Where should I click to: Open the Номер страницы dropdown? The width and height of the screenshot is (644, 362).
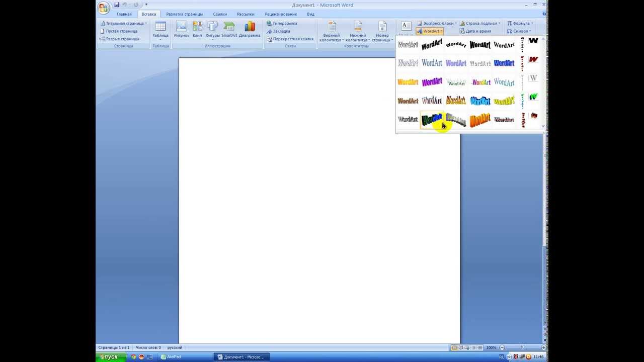pyautogui.click(x=382, y=32)
